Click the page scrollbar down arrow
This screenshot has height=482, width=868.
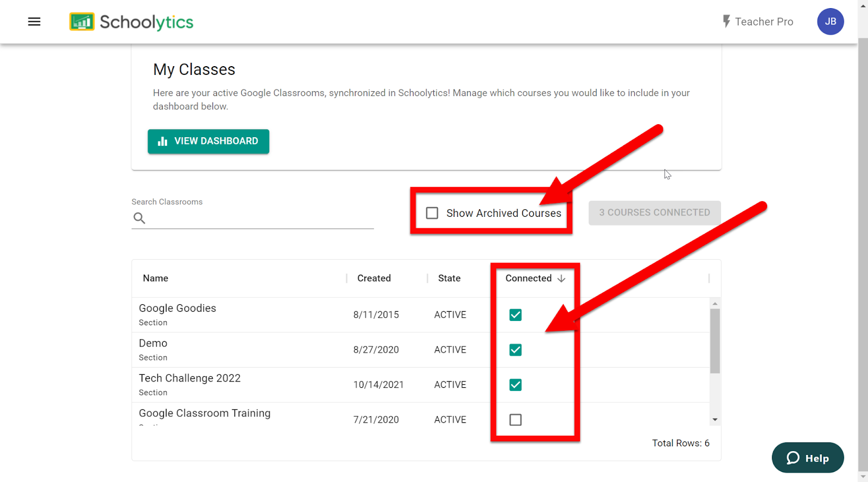click(863, 477)
